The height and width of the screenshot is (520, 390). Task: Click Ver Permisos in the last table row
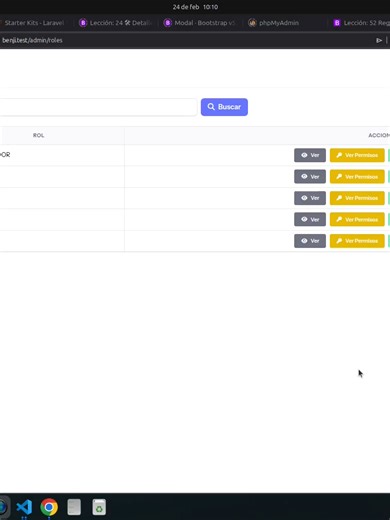point(357,241)
